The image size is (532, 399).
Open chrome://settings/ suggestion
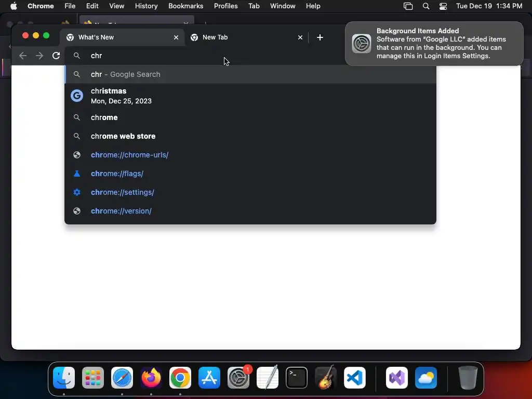point(250,192)
